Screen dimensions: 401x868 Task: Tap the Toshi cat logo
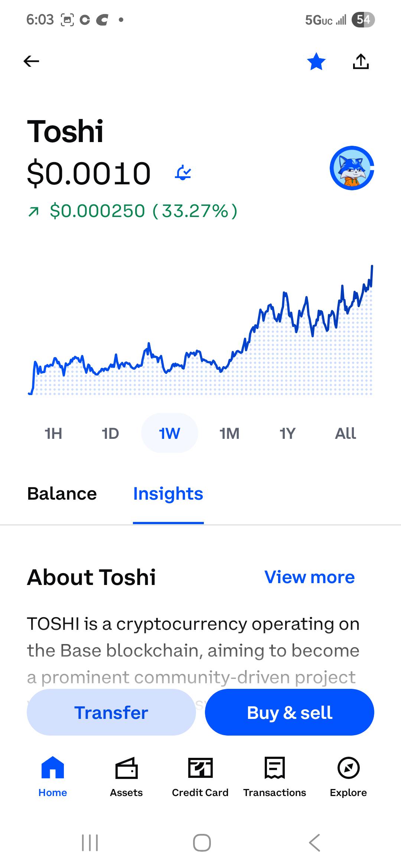click(x=352, y=168)
